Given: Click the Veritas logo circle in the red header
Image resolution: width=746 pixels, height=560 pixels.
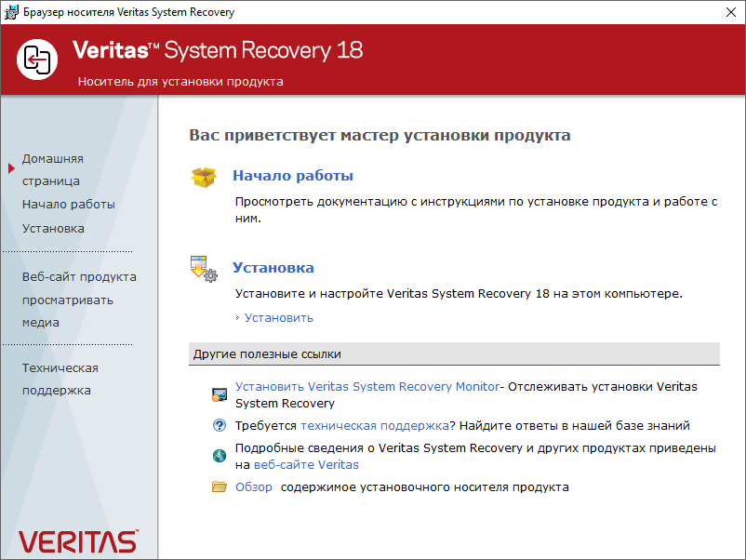Looking at the screenshot, I should tap(36, 60).
